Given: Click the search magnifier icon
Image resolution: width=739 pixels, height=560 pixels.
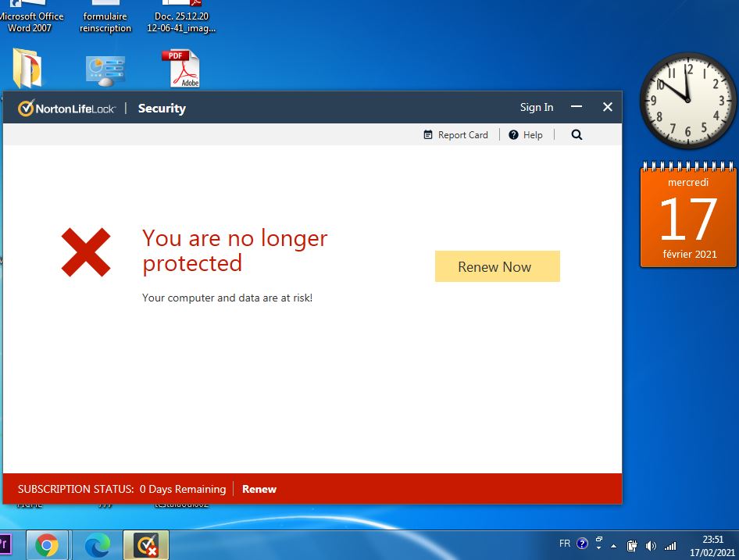Looking at the screenshot, I should 577,135.
